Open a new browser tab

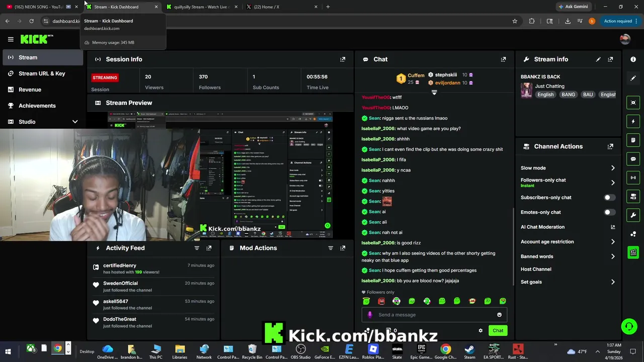click(328, 7)
